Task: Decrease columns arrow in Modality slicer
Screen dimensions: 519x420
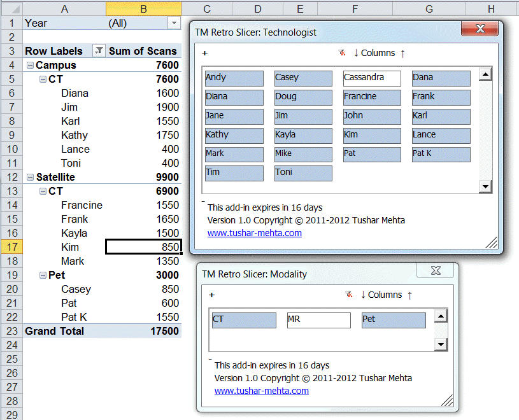Action: [x=363, y=295]
